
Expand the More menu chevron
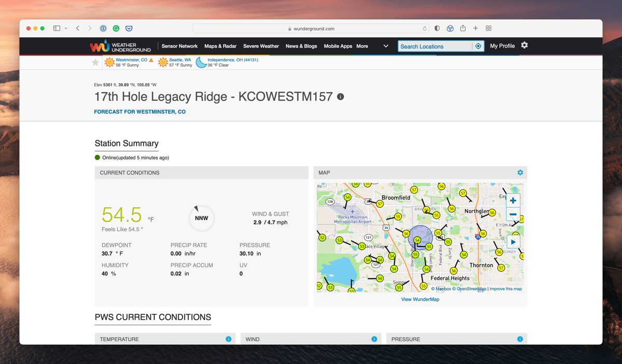(x=386, y=46)
